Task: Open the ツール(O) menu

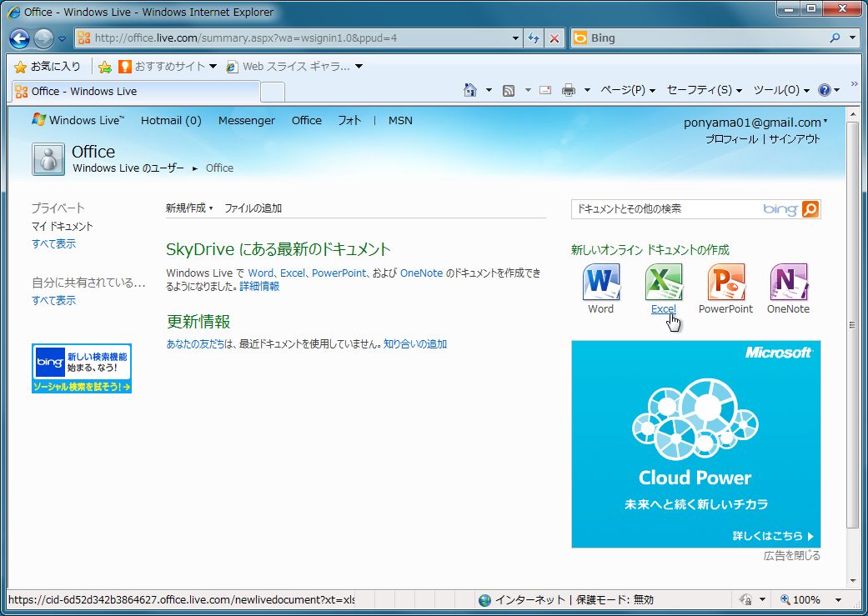Action: 781,90
